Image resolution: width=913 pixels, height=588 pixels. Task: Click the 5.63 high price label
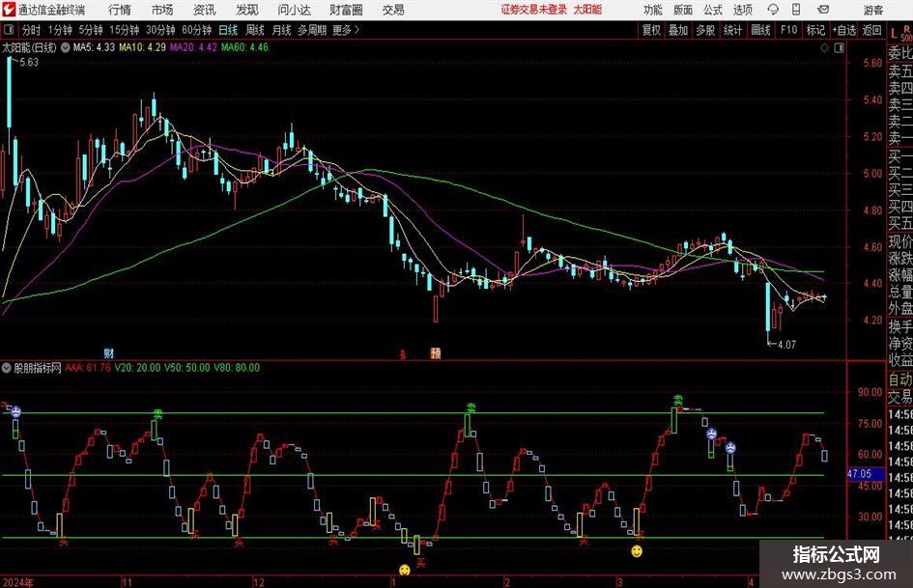coord(29,63)
